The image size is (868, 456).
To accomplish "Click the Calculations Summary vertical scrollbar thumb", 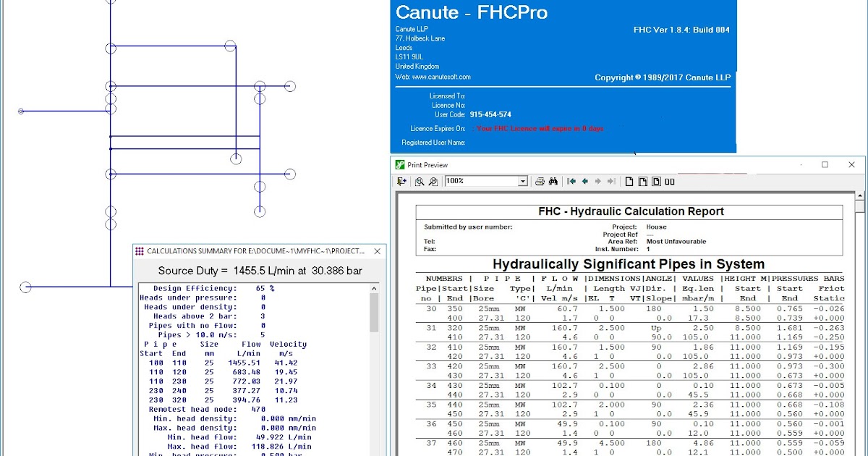I will point(374,311).
